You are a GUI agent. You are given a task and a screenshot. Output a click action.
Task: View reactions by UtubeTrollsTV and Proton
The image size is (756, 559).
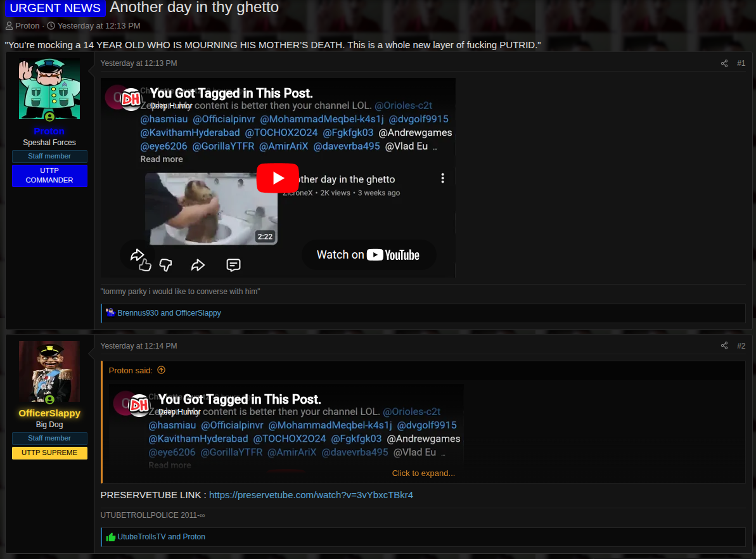coord(162,537)
